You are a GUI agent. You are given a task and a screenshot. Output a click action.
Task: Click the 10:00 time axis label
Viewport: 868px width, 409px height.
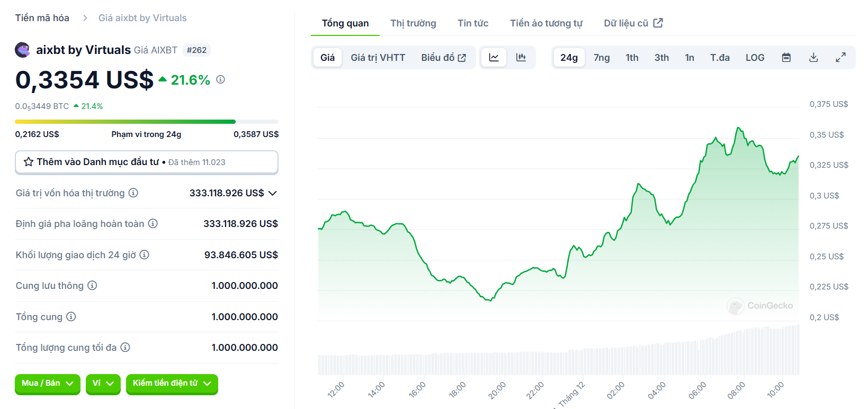[x=775, y=390]
